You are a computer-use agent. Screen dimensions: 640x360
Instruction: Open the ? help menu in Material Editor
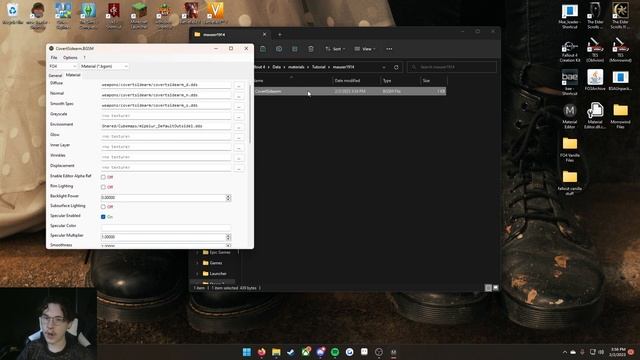(84, 58)
